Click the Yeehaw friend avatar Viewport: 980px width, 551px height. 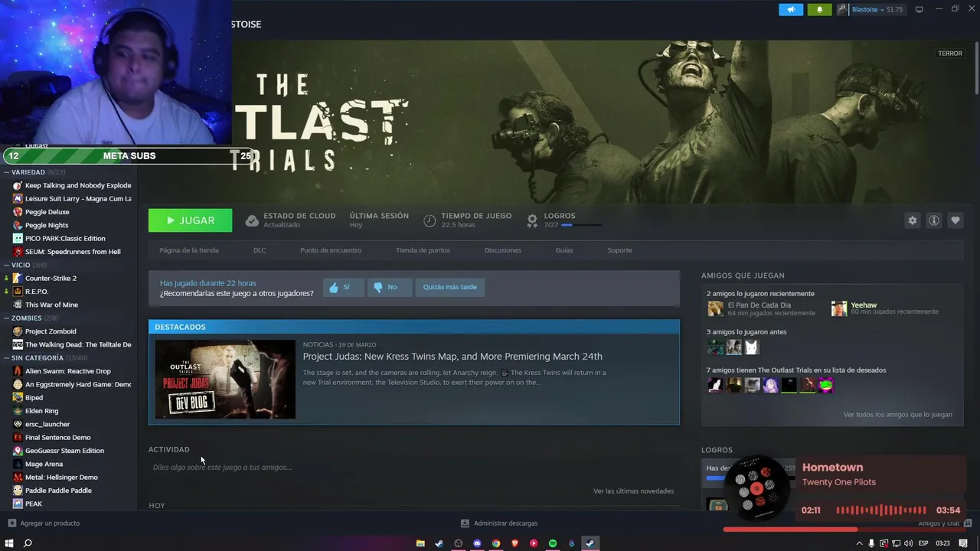tap(839, 308)
